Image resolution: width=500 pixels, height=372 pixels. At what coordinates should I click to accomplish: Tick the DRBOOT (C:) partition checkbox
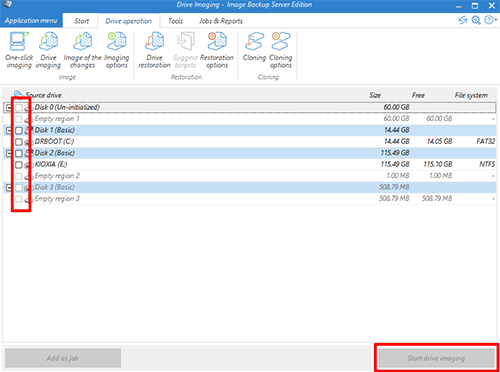click(19, 142)
